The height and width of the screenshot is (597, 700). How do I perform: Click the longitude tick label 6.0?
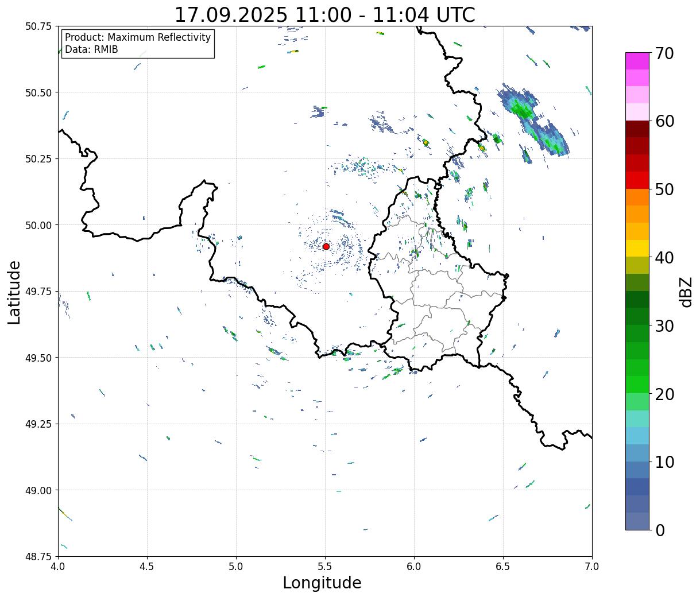pos(414,567)
